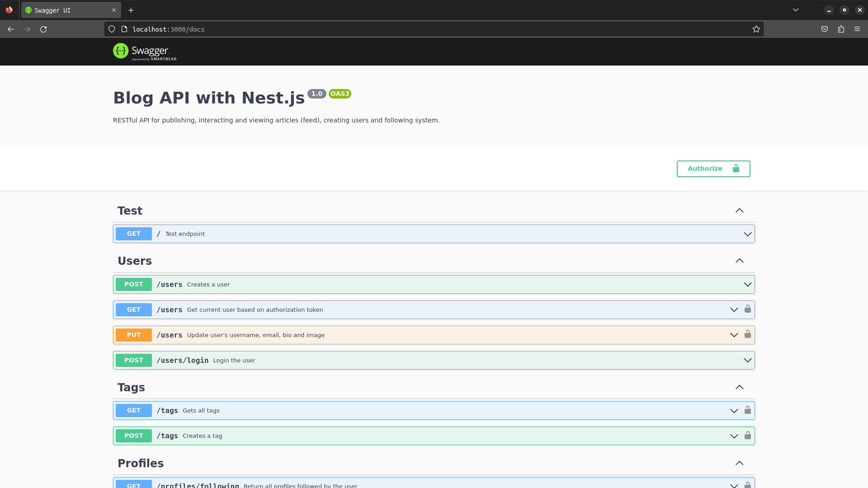Expand GET / Test endpoint arrow
868x488 pixels.
748,234
